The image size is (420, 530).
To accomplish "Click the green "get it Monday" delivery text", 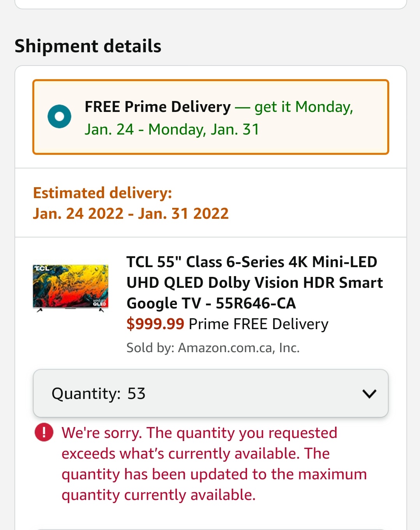I will click(x=304, y=107).
